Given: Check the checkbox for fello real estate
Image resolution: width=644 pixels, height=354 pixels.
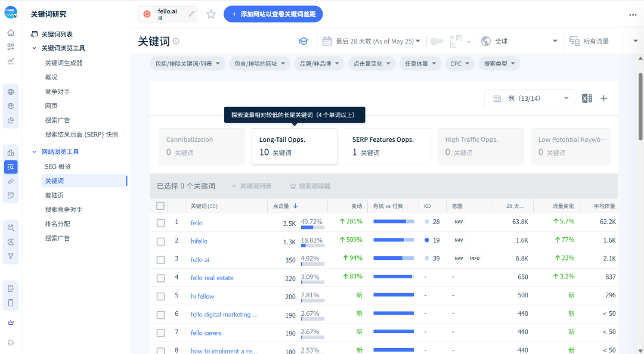Looking at the screenshot, I should 160,278.
